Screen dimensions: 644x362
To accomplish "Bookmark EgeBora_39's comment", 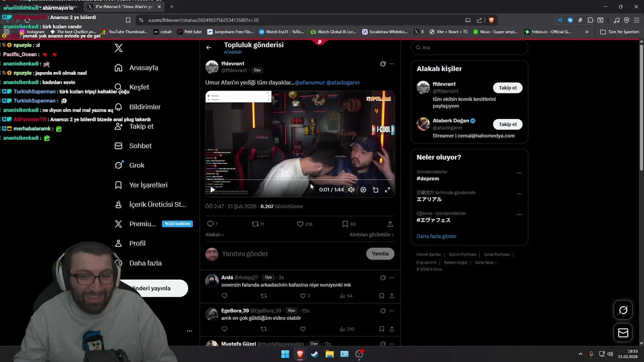I will point(382,329).
